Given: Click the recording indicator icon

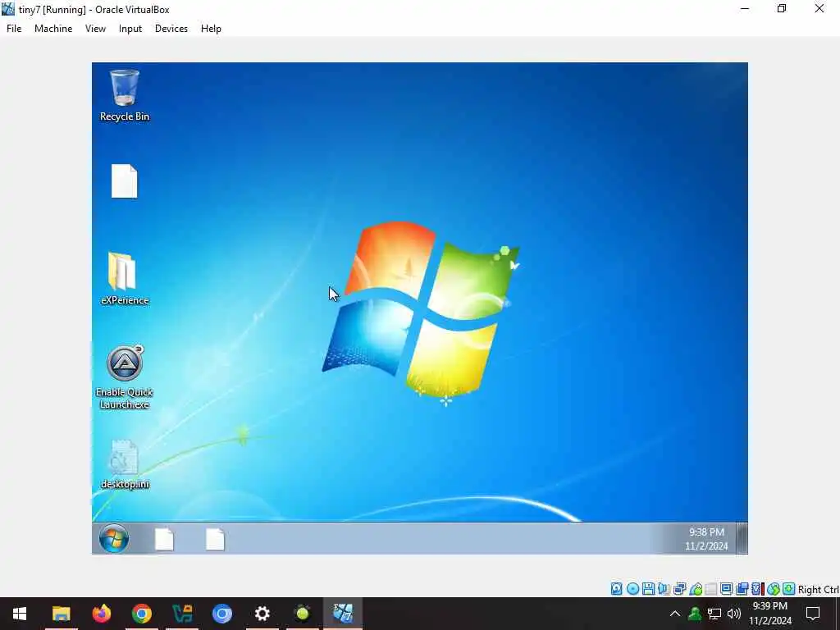Looking at the screenshot, I should (x=742, y=589).
